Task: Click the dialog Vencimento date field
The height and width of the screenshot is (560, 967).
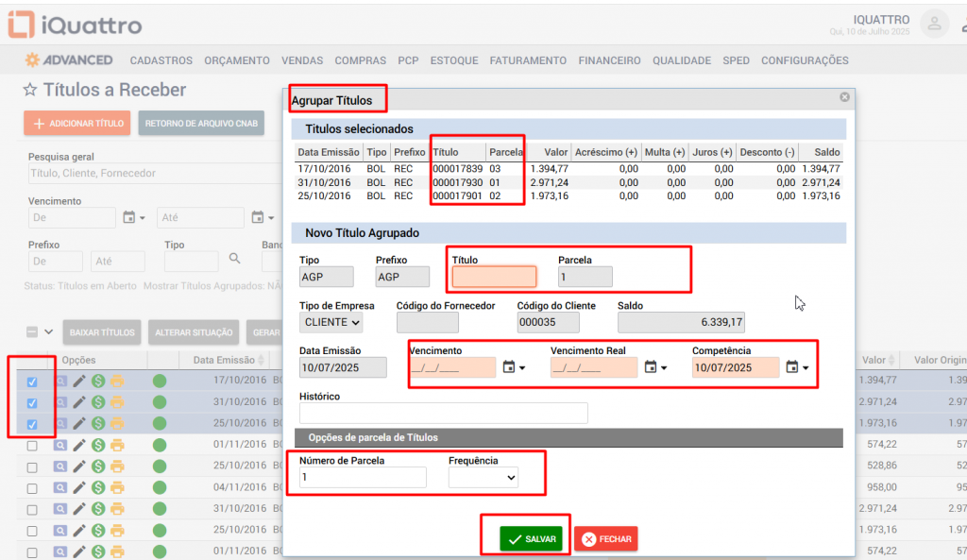Action: click(452, 367)
